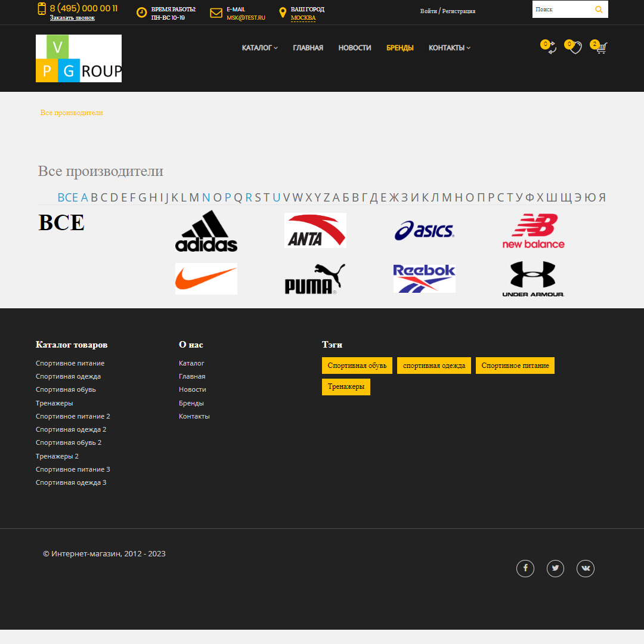Open the Puma brand logo
Image resolution: width=644 pixels, height=644 pixels.
pos(315,278)
